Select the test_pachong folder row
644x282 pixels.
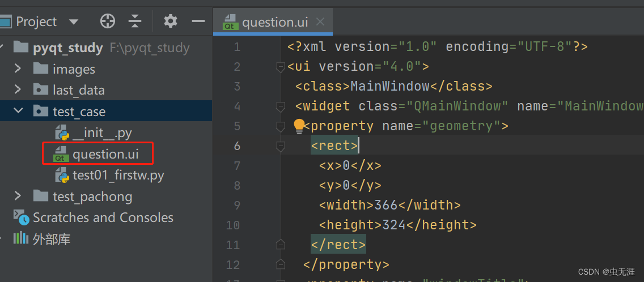tap(106, 196)
